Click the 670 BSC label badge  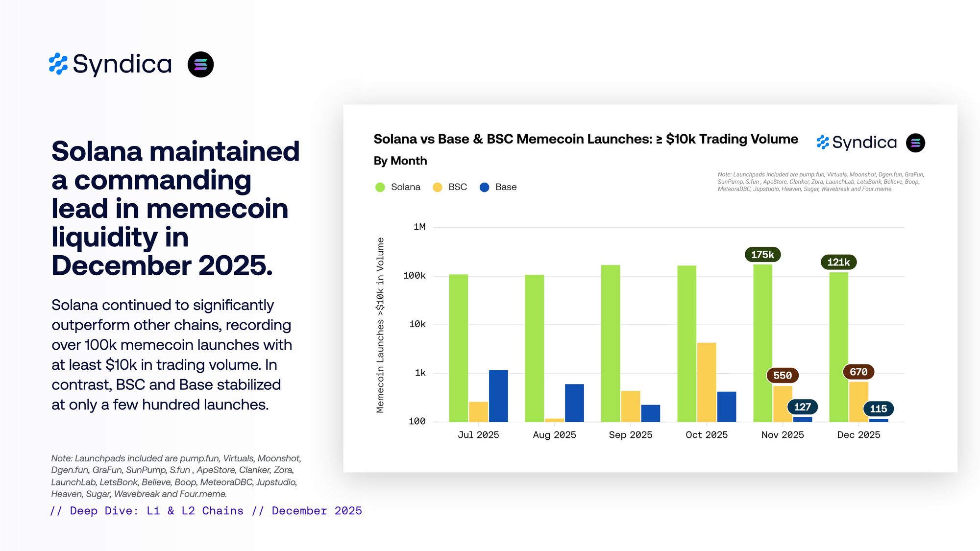(858, 372)
